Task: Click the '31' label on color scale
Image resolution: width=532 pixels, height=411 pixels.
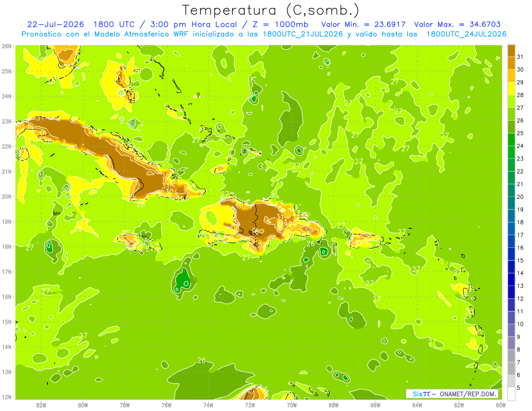Action: point(520,57)
